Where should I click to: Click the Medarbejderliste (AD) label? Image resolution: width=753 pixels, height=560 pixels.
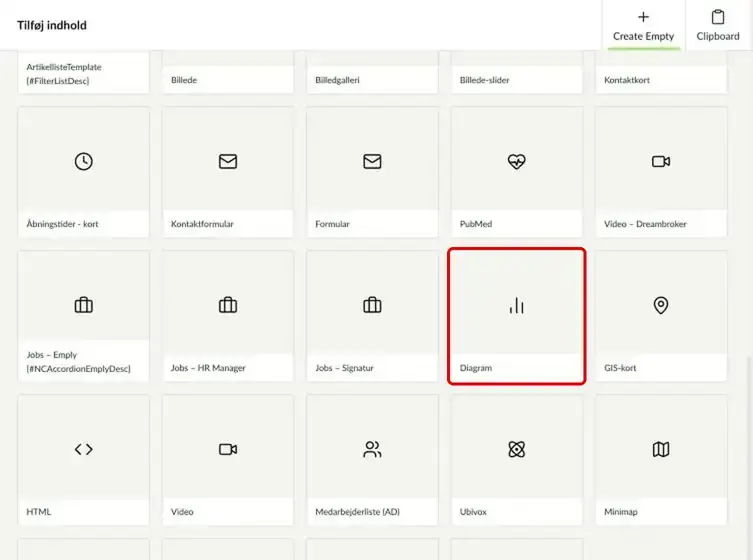coord(357,512)
